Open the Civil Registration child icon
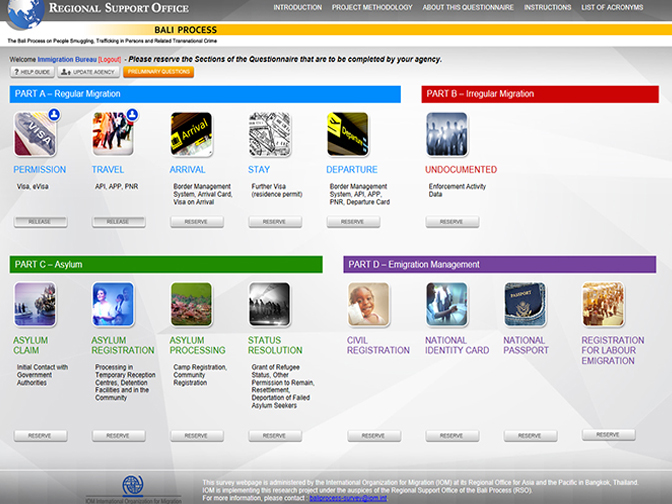672x504 pixels. click(x=369, y=304)
